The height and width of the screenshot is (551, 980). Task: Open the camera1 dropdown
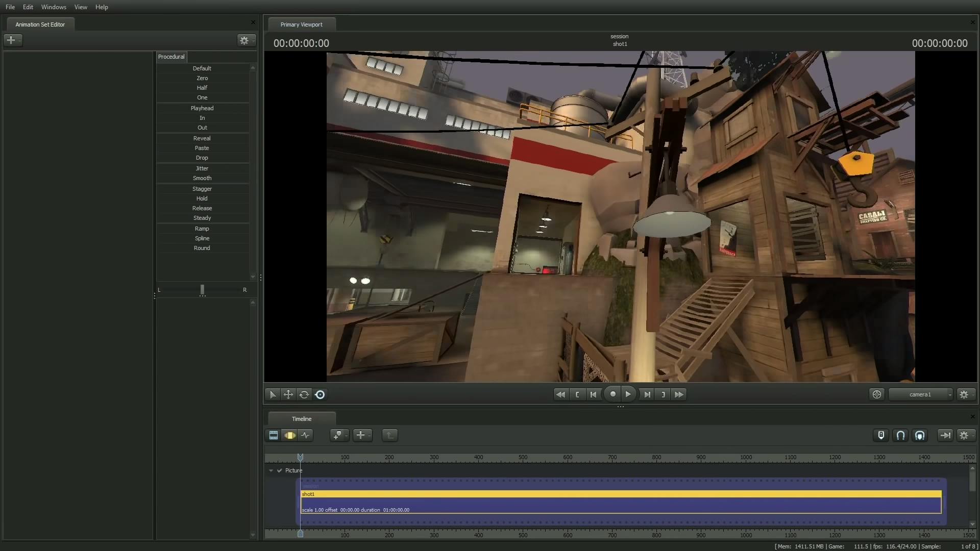[921, 394]
